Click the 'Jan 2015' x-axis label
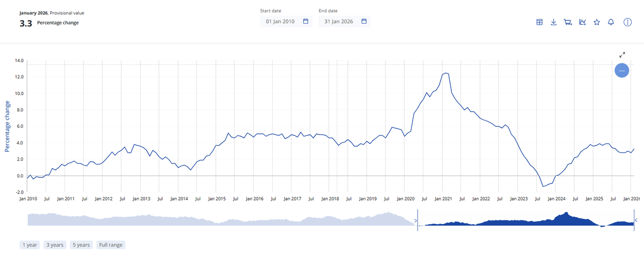Image resolution: width=644 pixels, height=259 pixels. pyautogui.click(x=216, y=199)
